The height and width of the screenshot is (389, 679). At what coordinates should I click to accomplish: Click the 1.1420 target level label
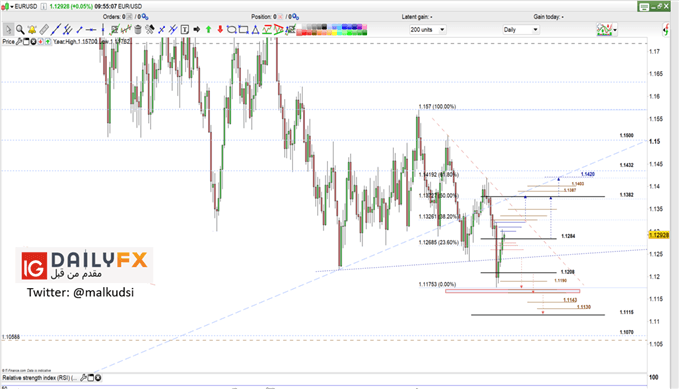click(588, 174)
